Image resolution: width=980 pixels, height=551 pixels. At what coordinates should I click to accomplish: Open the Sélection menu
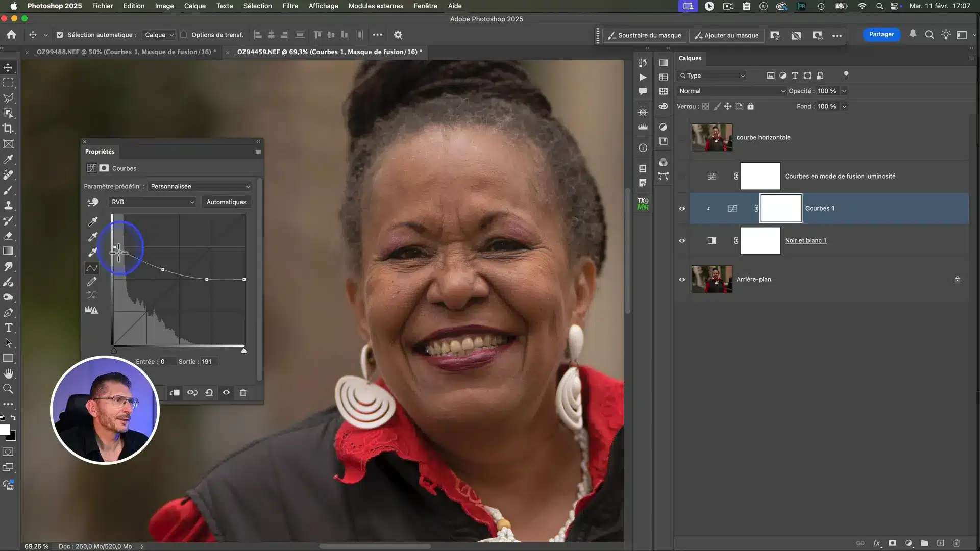tap(257, 6)
